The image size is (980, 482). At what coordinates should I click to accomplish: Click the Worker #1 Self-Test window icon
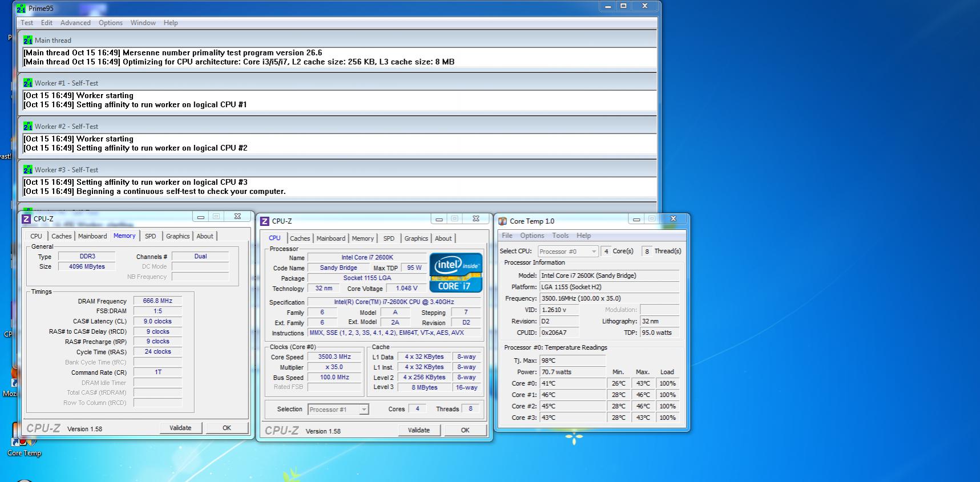tap(28, 83)
